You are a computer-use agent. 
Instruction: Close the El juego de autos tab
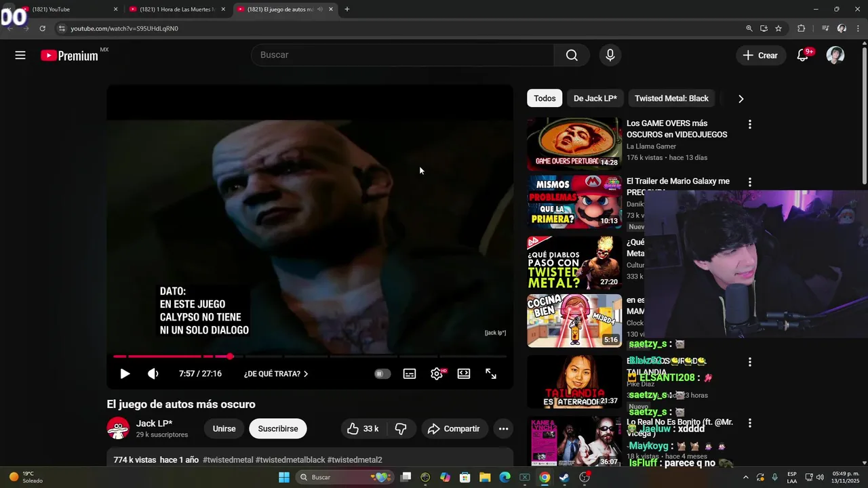click(331, 9)
